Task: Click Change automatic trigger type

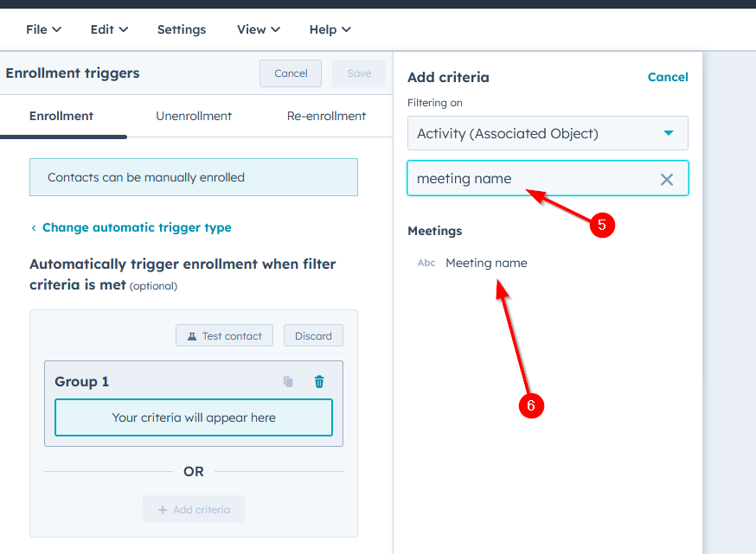Action: pyautogui.click(x=136, y=227)
